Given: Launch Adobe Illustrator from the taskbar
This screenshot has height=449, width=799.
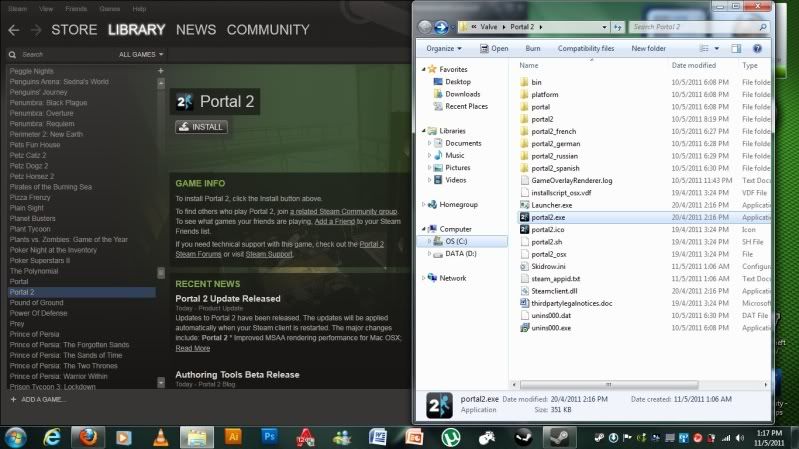Looking at the screenshot, I should (x=233, y=436).
